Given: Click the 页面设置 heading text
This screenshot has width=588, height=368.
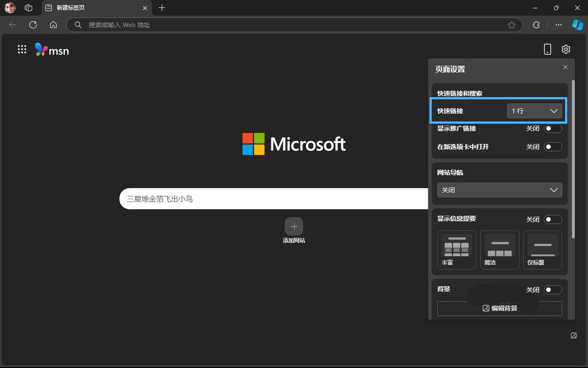Looking at the screenshot, I should [450, 69].
